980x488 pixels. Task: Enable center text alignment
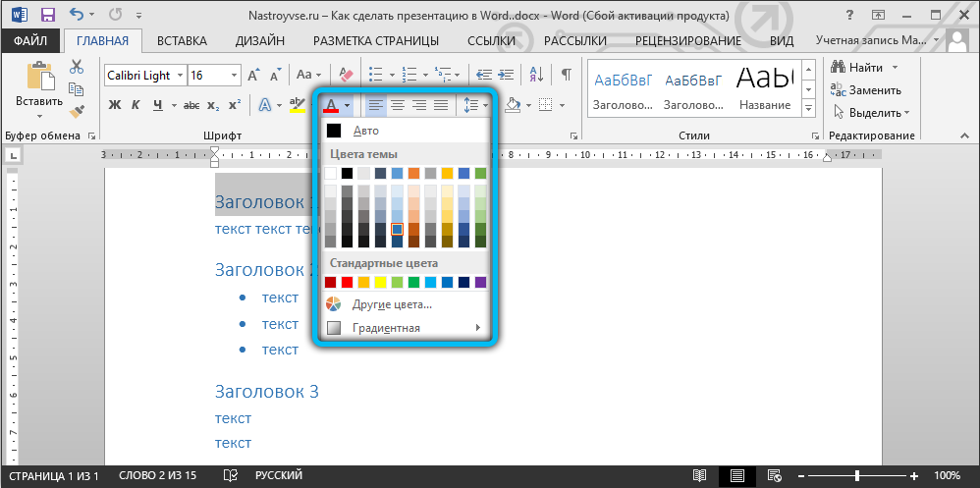(x=398, y=105)
